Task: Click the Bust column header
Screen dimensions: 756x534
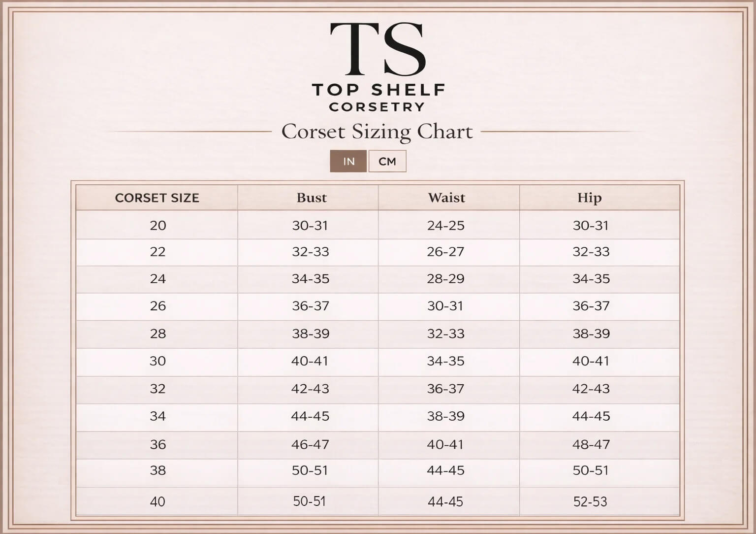Action: click(x=312, y=198)
